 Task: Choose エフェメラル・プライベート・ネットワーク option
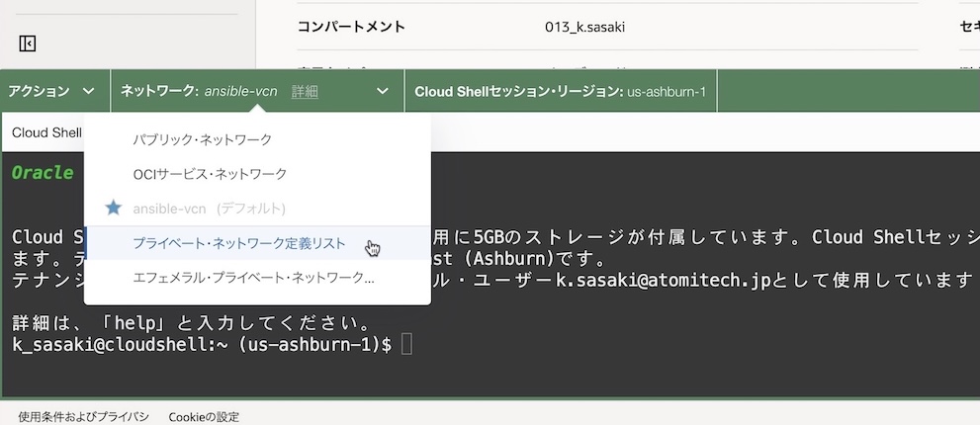tap(257, 278)
